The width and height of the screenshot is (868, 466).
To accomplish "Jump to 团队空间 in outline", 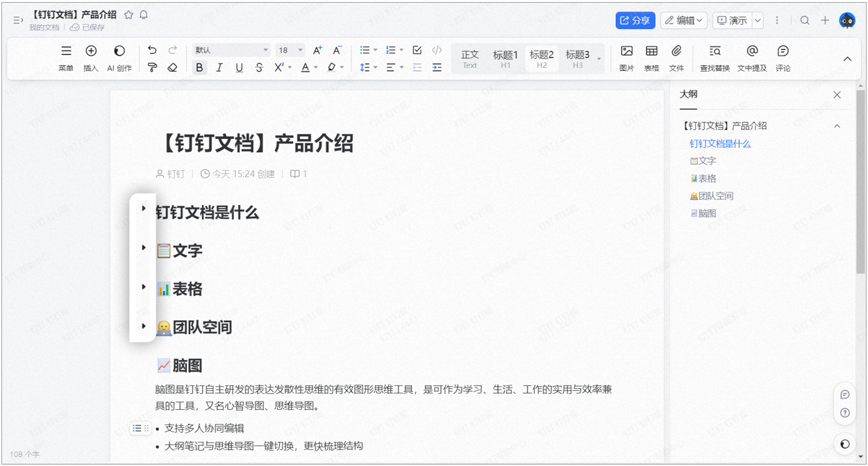I will point(712,196).
